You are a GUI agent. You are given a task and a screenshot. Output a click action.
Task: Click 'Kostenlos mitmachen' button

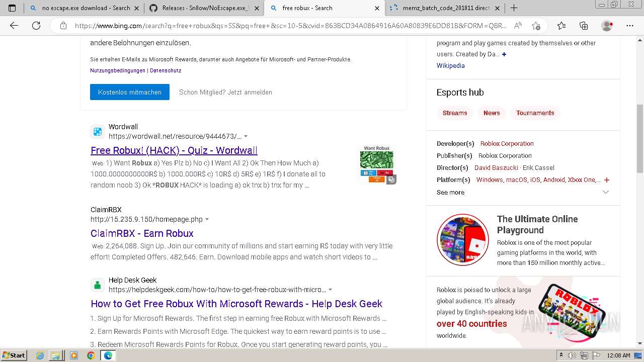pos(130,92)
